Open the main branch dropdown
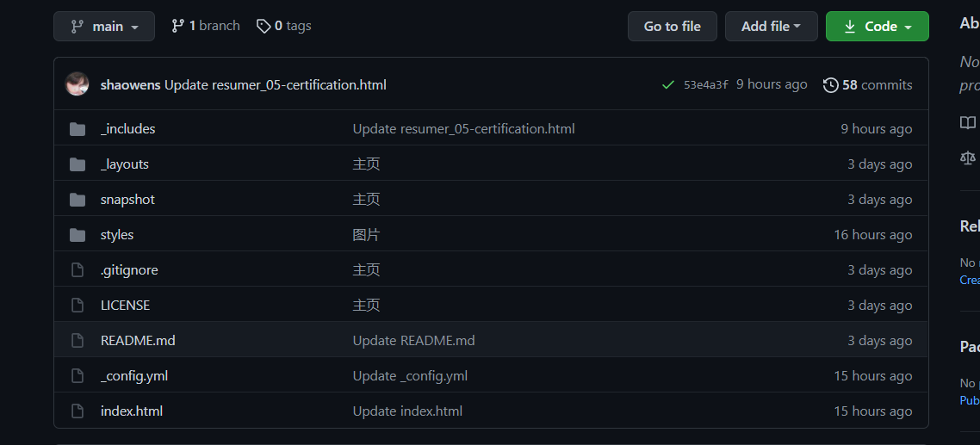Image resolution: width=980 pixels, height=445 pixels. tap(103, 26)
